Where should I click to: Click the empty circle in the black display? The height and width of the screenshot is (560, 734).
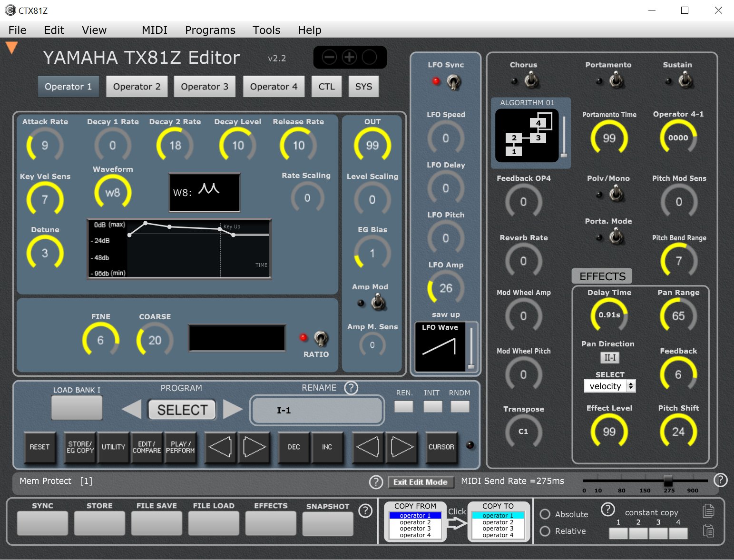[369, 58]
